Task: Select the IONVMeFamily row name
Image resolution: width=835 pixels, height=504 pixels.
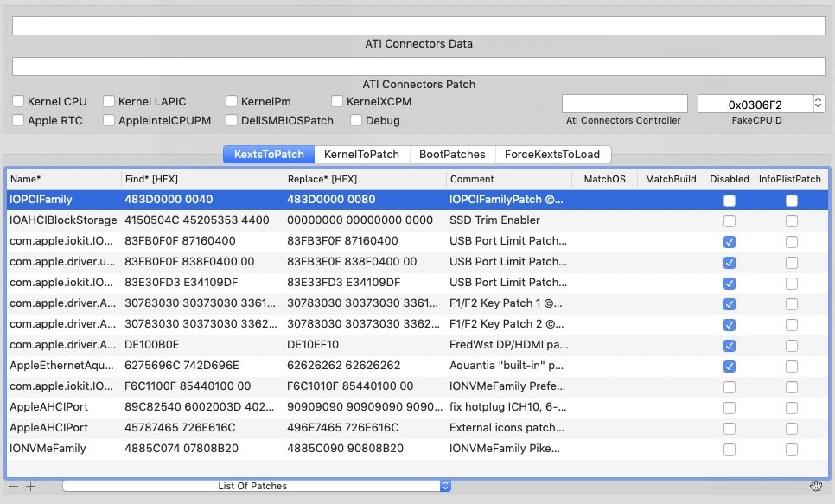Action: (x=48, y=449)
